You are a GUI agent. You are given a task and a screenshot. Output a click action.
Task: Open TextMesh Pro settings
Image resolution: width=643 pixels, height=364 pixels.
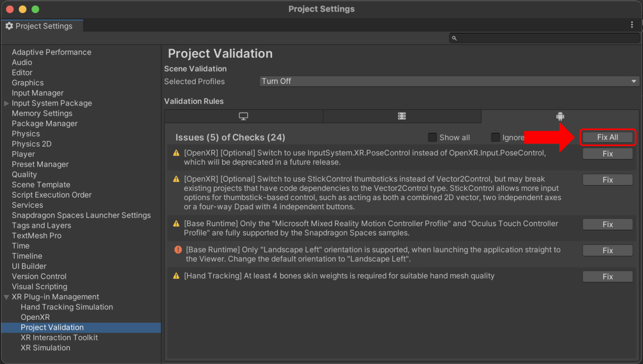[x=37, y=236]
